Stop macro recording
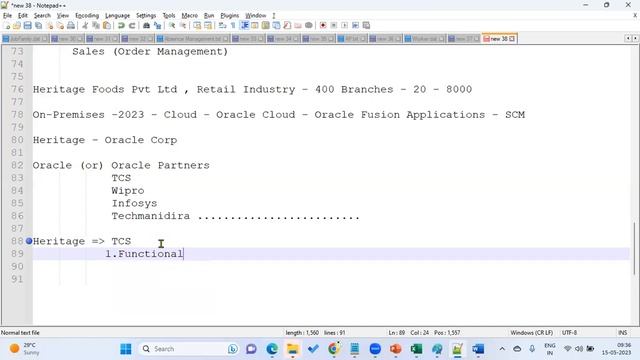The image size is (640, 360). pyautogui.click(x=334, y=26)
